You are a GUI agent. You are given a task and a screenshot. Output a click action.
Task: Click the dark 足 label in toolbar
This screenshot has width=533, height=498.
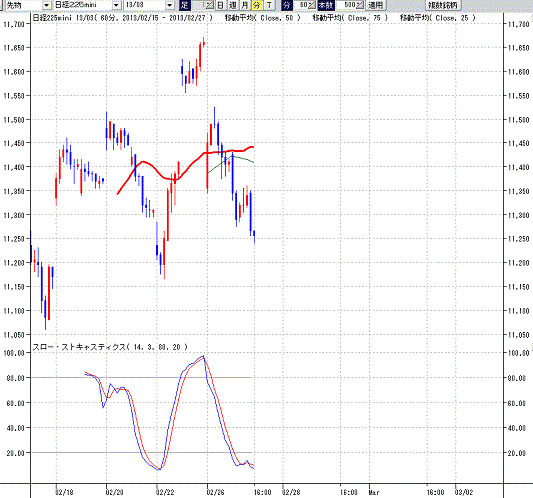(x=185, y=5)
